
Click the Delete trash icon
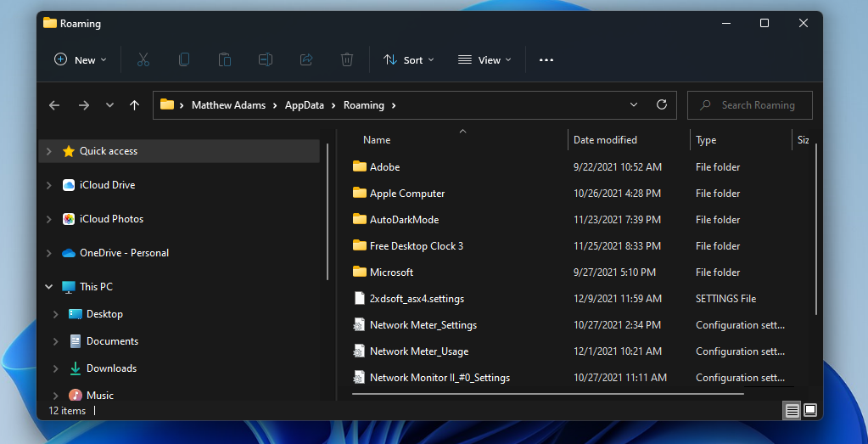pyautogui.click(x=347, y=59)
